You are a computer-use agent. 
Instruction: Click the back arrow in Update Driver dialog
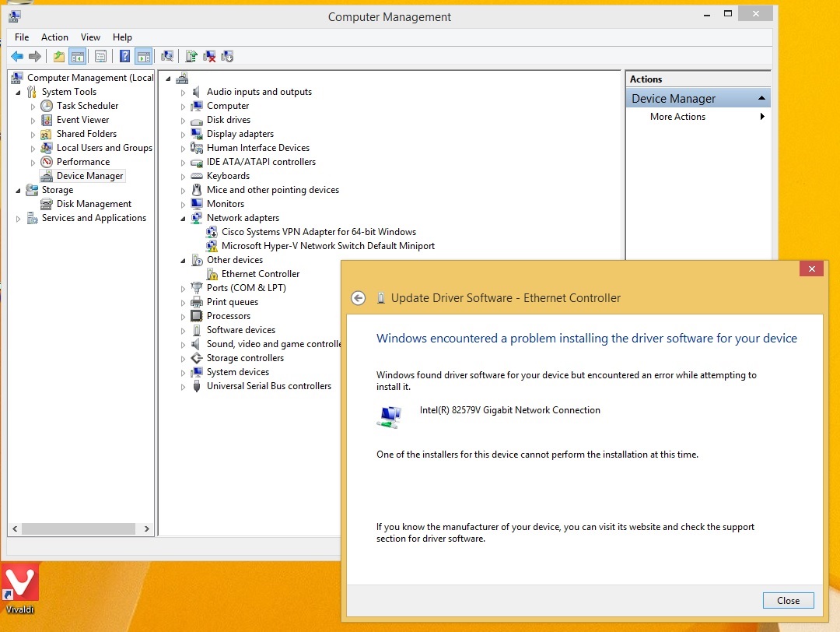pyautogui.click(x=359, y=298)
